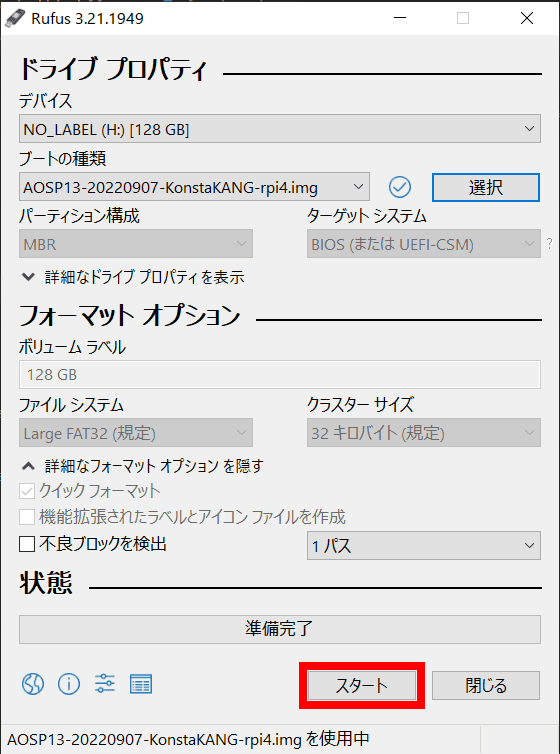This screenshot has height=754, width=560.
Task: Click status bar text AOSP13 を使用中
Action: [188, 739]
